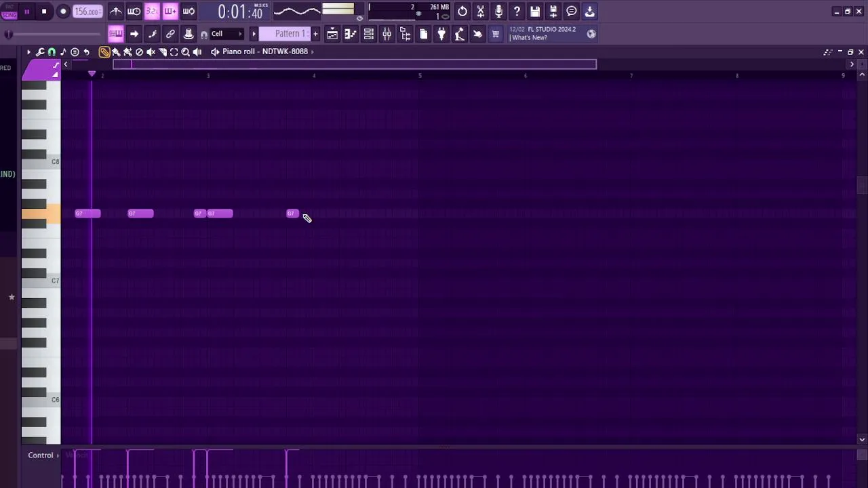Screen dimensions: 868x488
Task: Click the download export icon
Action: click(x=590, y=11)
